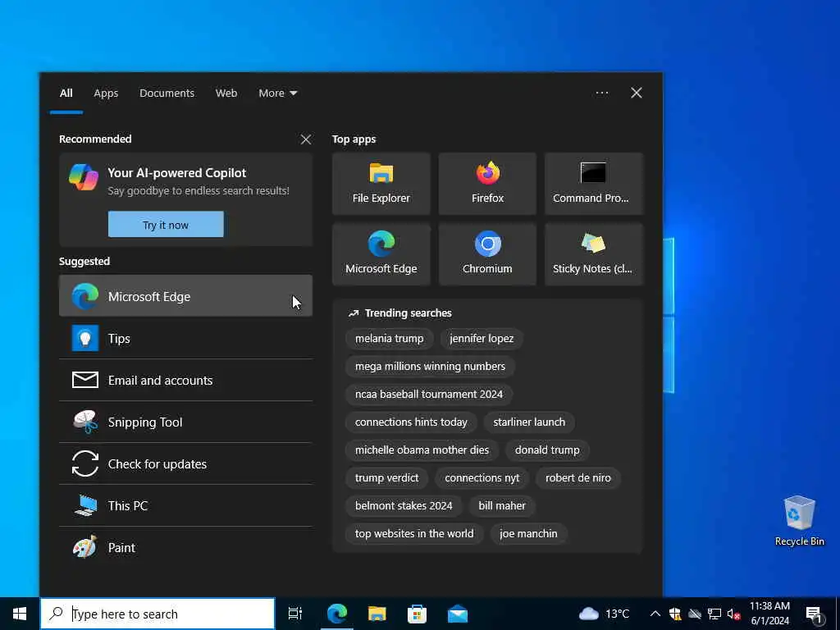
Task: Click the security tray icon
Action: click(675, 614)
